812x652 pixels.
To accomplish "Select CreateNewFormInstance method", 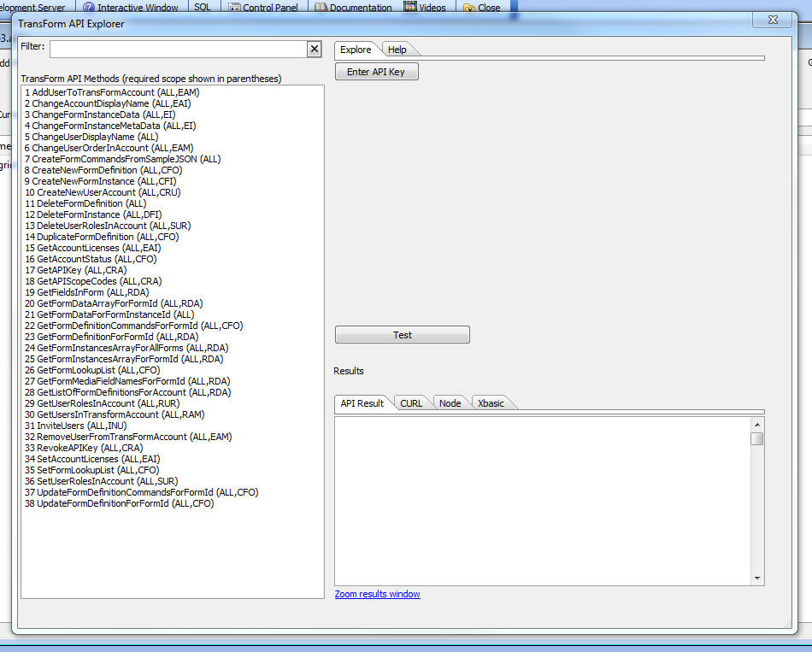I will [101, 181].
